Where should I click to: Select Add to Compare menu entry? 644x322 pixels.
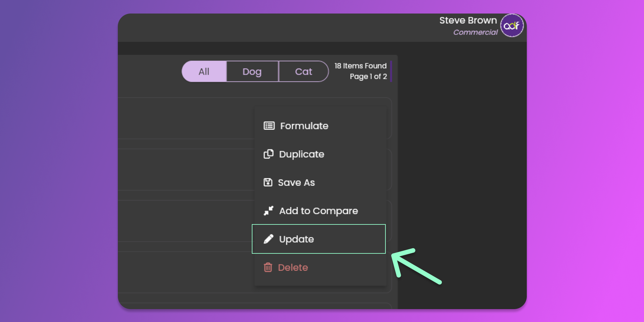(318, 211)
